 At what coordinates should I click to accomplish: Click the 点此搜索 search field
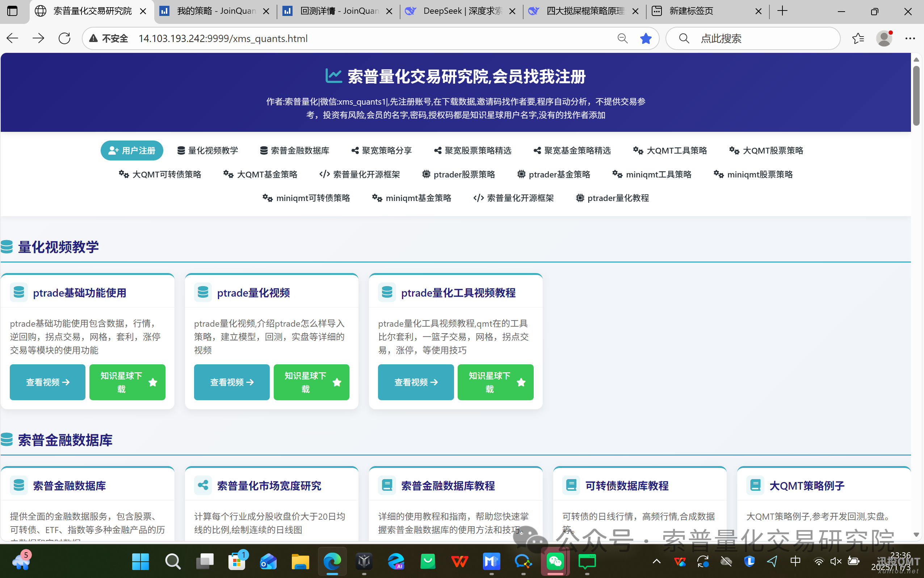tap(752, 38)
